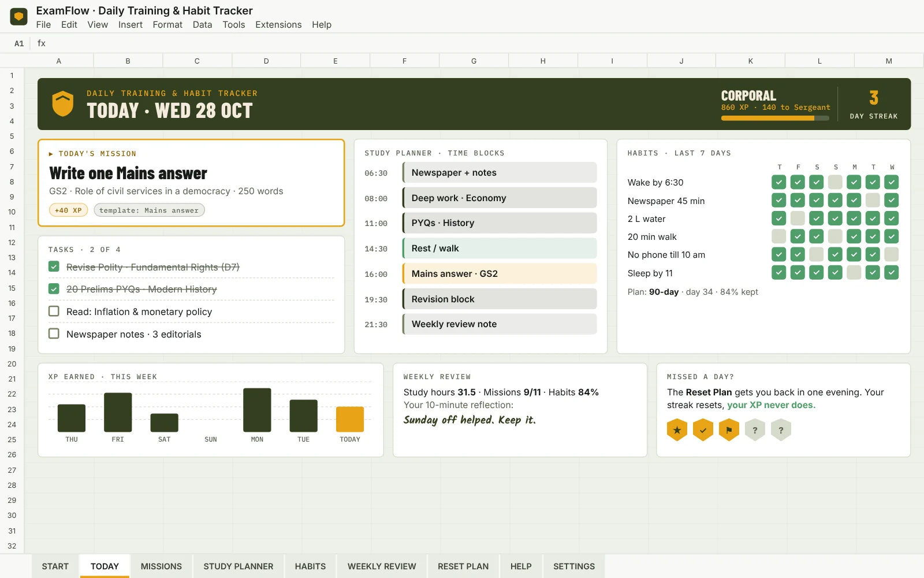Open the RESET PLAN sheet tab
Image resolution: width=924 pixels, height=578 pixels.
click(463, 566)
